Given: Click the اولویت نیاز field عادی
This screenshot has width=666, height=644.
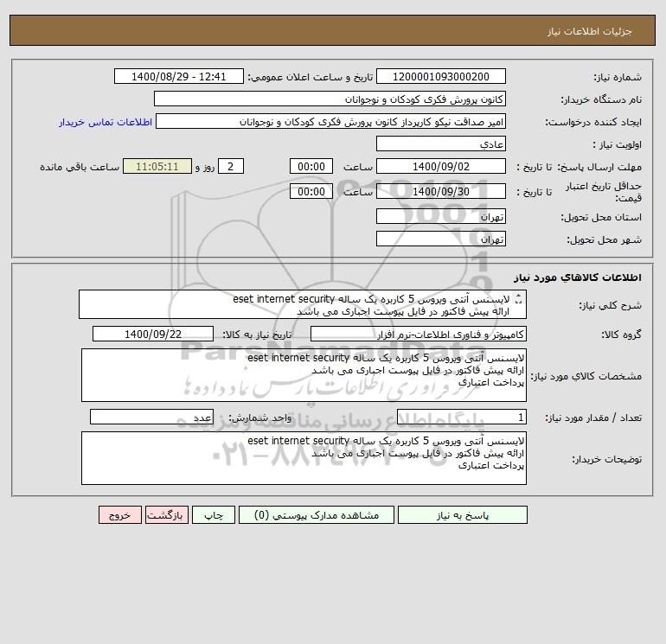Looking at the screenshot, I should pyautogui.click(x=441, y=143).
